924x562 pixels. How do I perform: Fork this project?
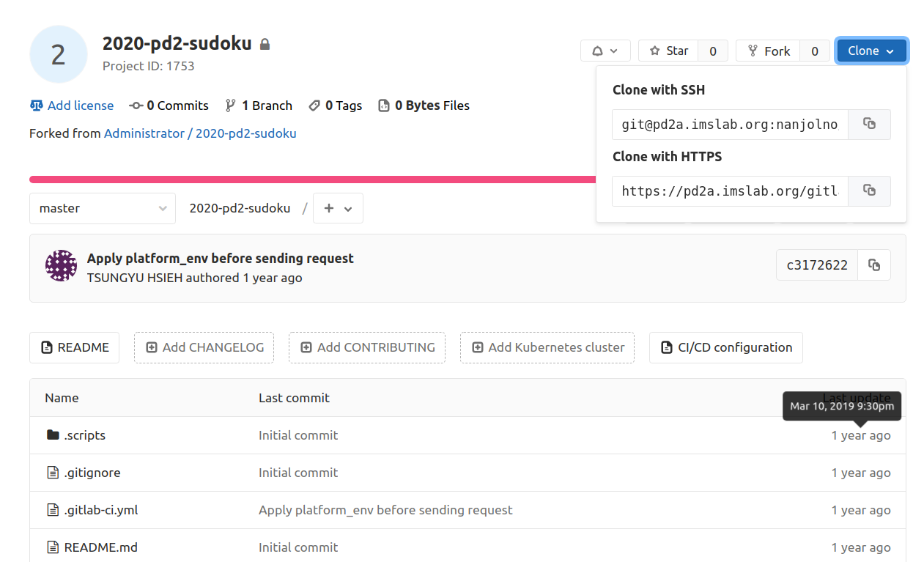768,51
